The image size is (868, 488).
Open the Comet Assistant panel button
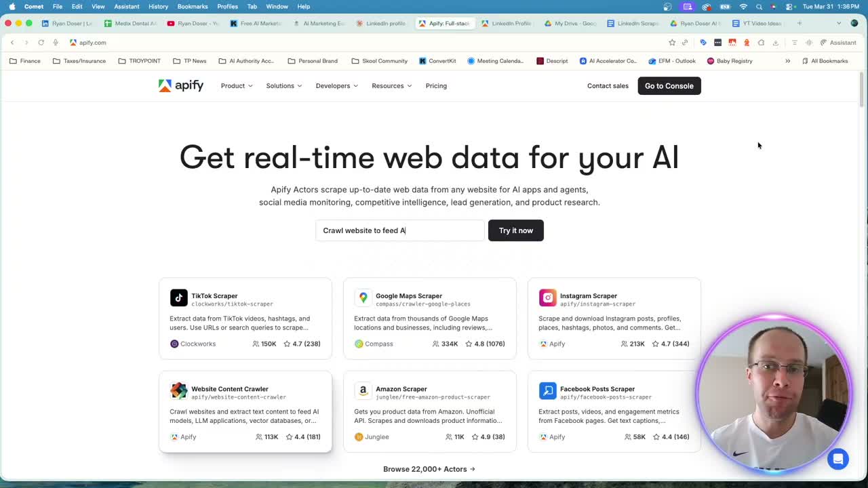coord(838,43)
